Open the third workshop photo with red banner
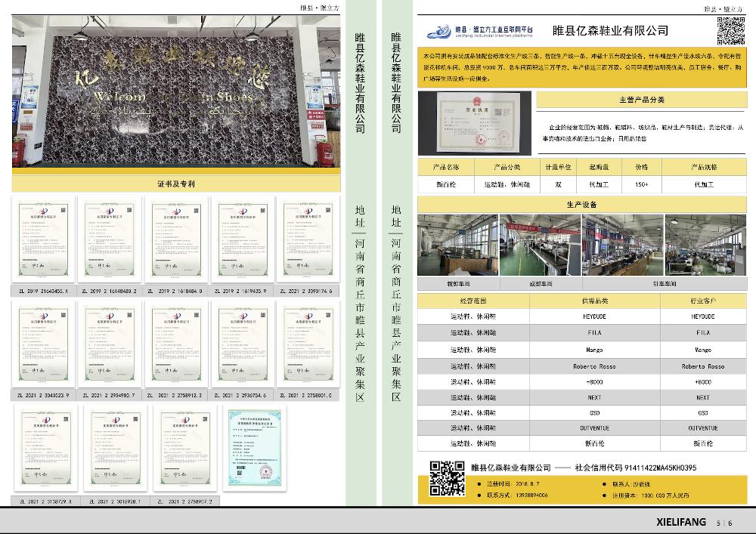 click(623, 245)
